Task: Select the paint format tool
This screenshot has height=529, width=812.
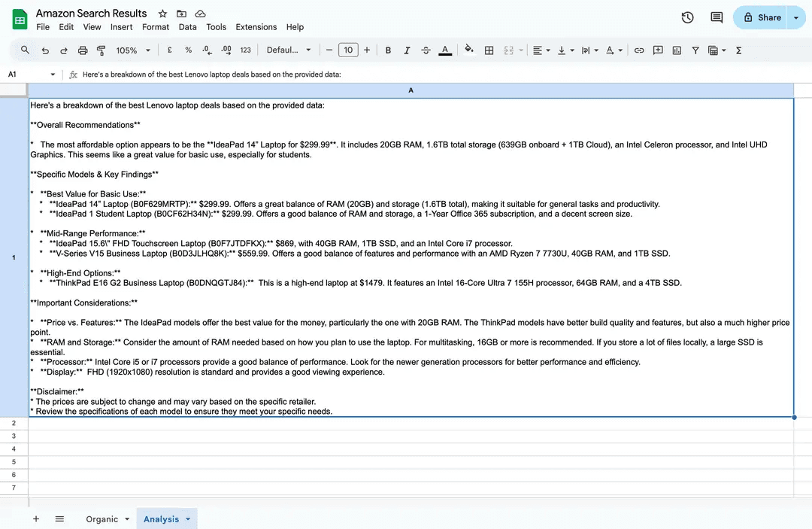Action: click(101, 50)
